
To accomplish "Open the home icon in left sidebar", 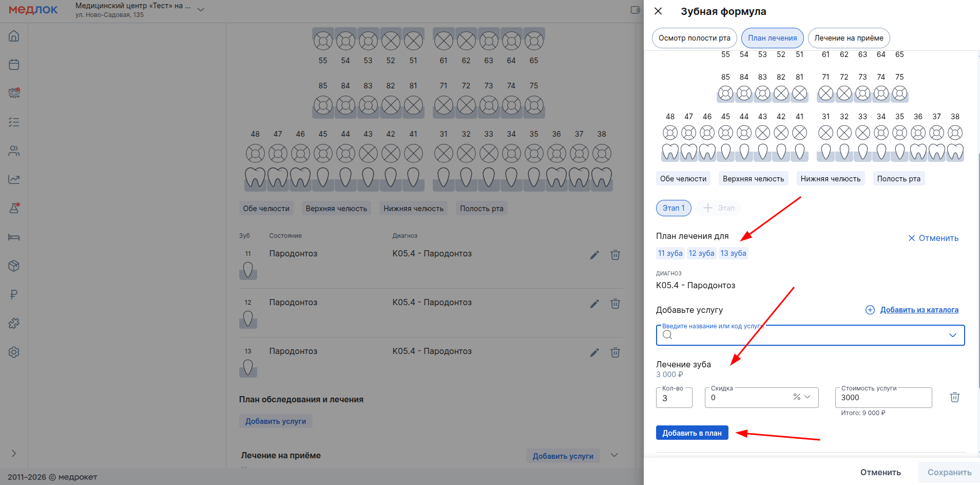I will 14,36.
